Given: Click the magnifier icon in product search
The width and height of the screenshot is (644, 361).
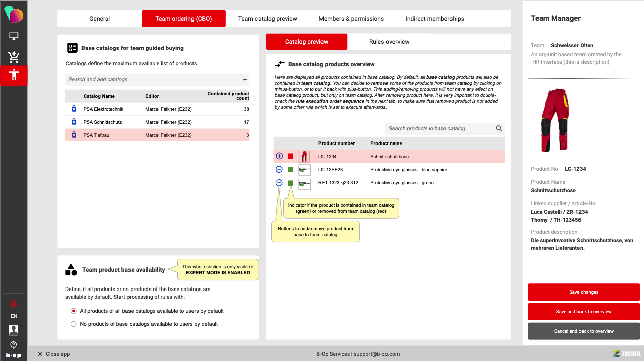Looking at the screenshot, I should 499,129.
